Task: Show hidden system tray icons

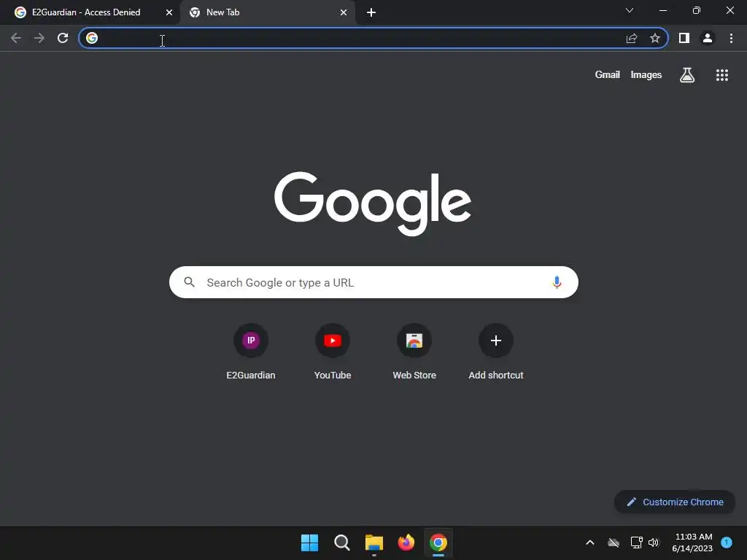Action: (x=589, y=542)
